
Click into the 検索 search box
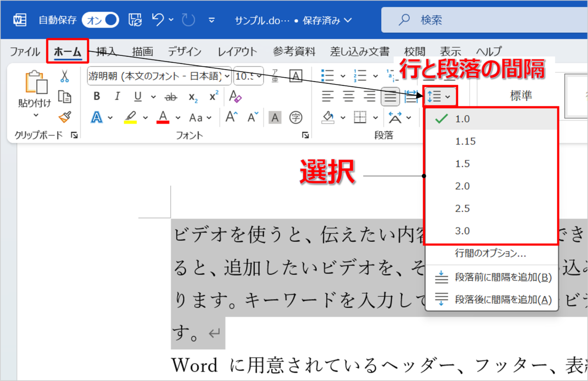(485, 20)
